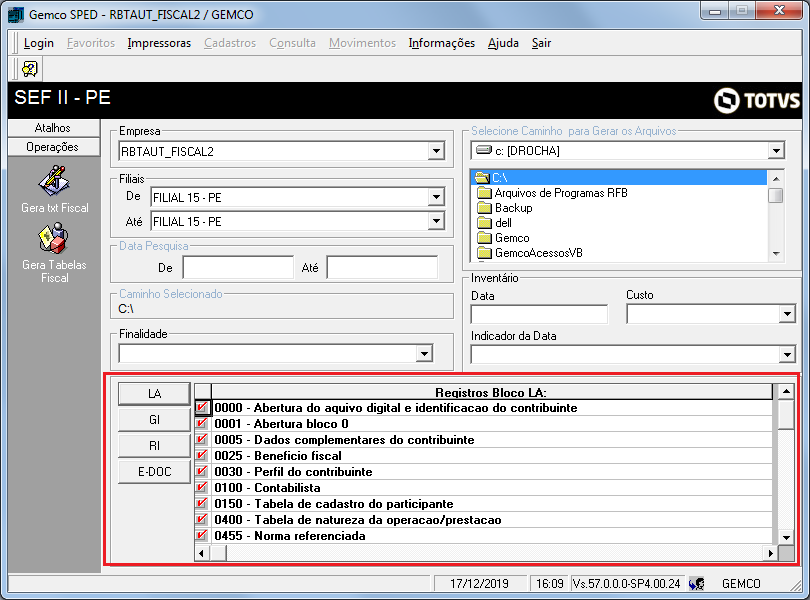Click the GEMCO status bar label
Screen dimensions: 810x600
(741, 584)
